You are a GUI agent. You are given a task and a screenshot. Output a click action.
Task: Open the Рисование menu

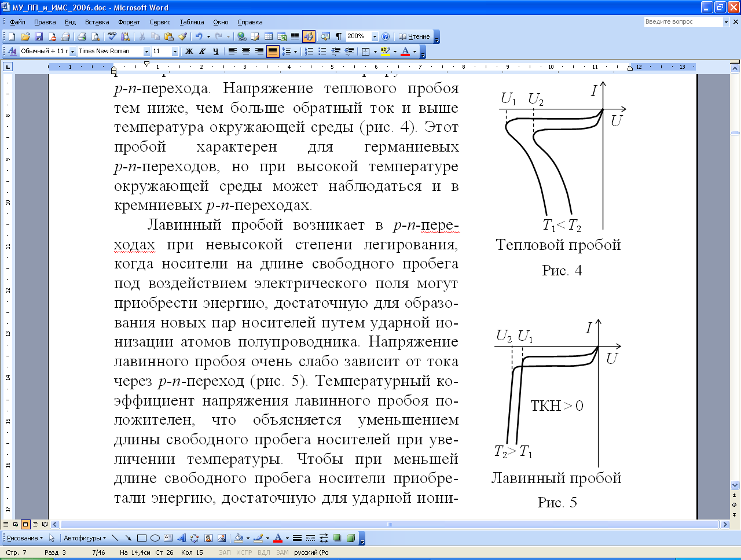pyautogui.click(x=24, y=538)
